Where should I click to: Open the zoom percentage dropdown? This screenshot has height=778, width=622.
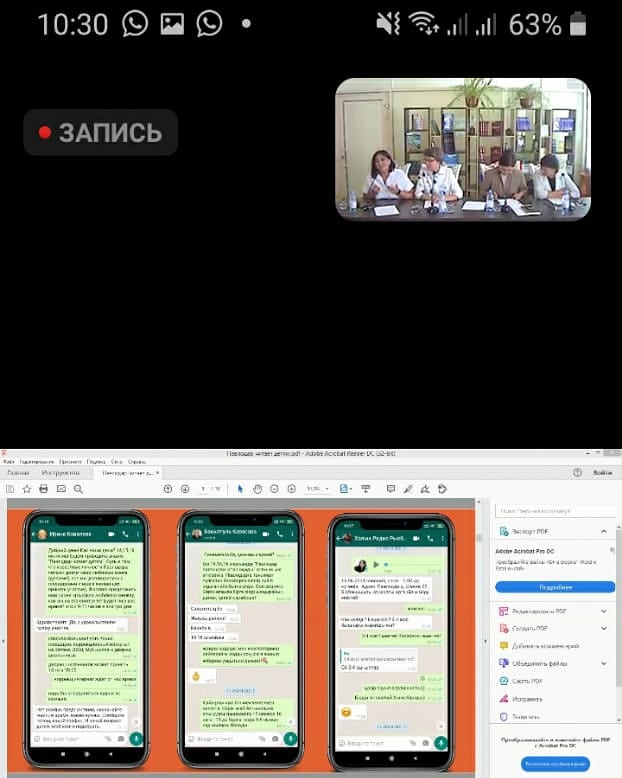316,489
